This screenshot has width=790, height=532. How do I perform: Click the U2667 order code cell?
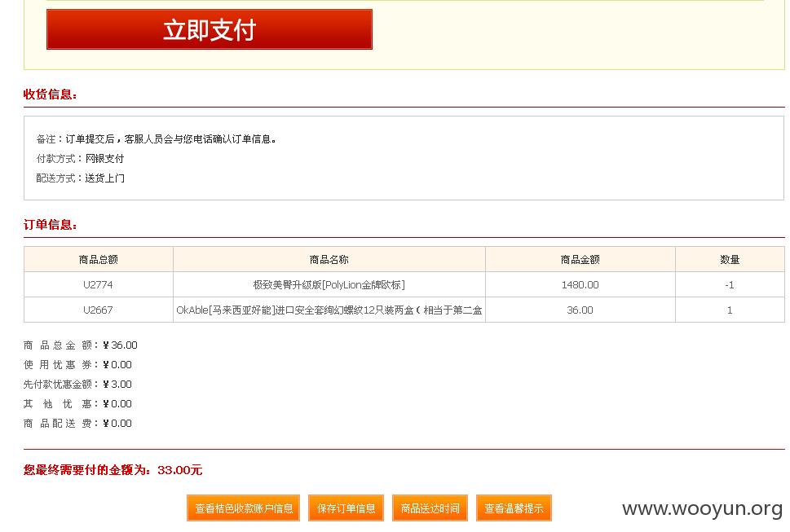coord(99,310)
